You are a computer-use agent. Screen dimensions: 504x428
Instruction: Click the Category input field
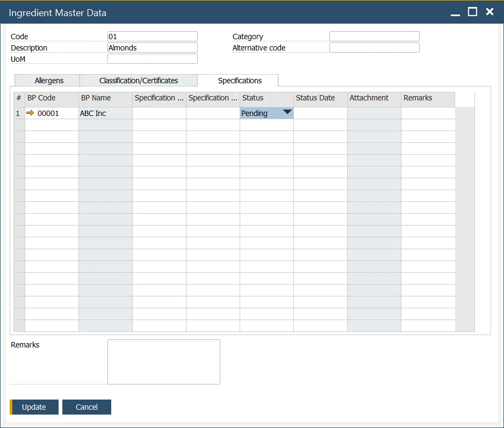point(374,37)
